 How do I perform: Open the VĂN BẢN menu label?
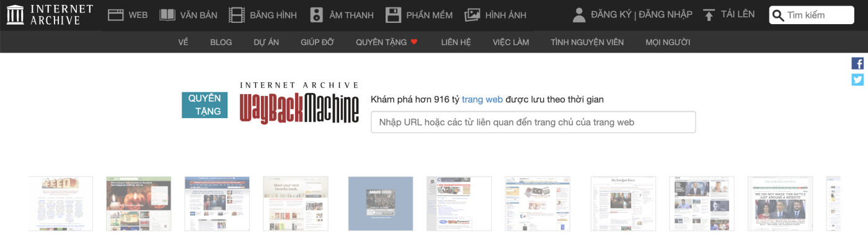coord(198,15)
